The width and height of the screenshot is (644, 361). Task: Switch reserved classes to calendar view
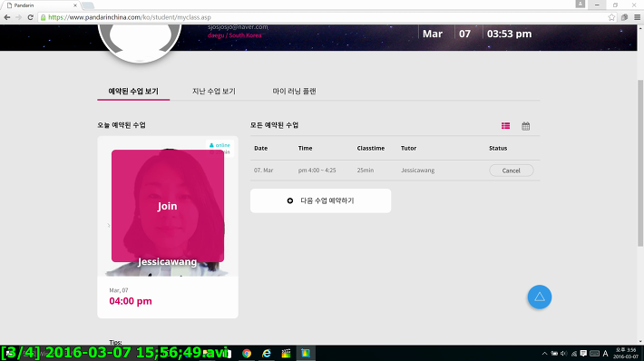tap(526, 126)
